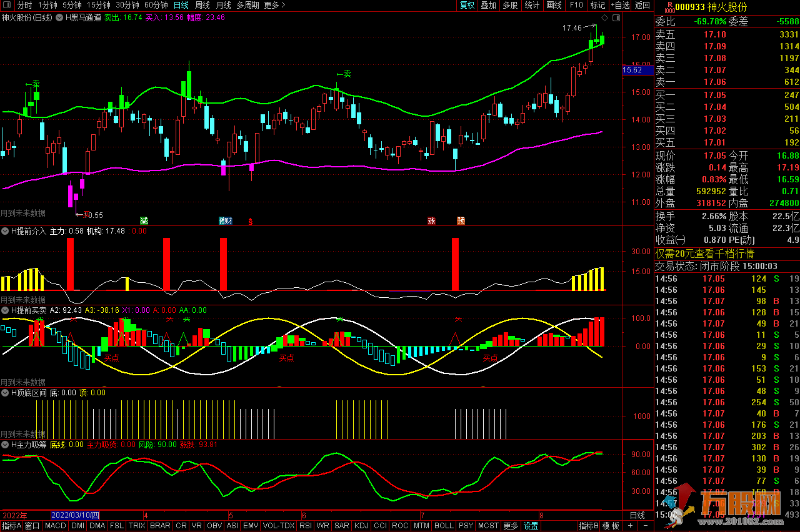This screenshot has width=800, height=532.
Task: Switch to 窗口 tab
Action: click(33, 526)
